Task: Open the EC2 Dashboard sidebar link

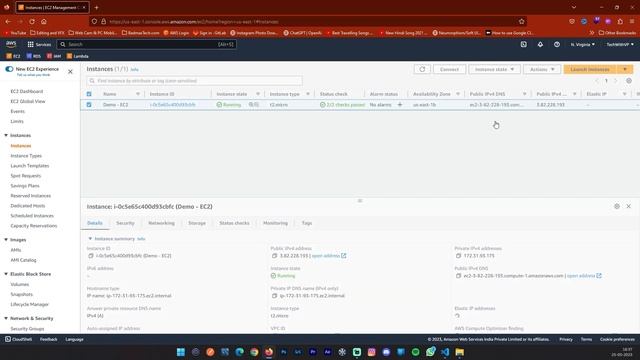Action: pos(27,91)
